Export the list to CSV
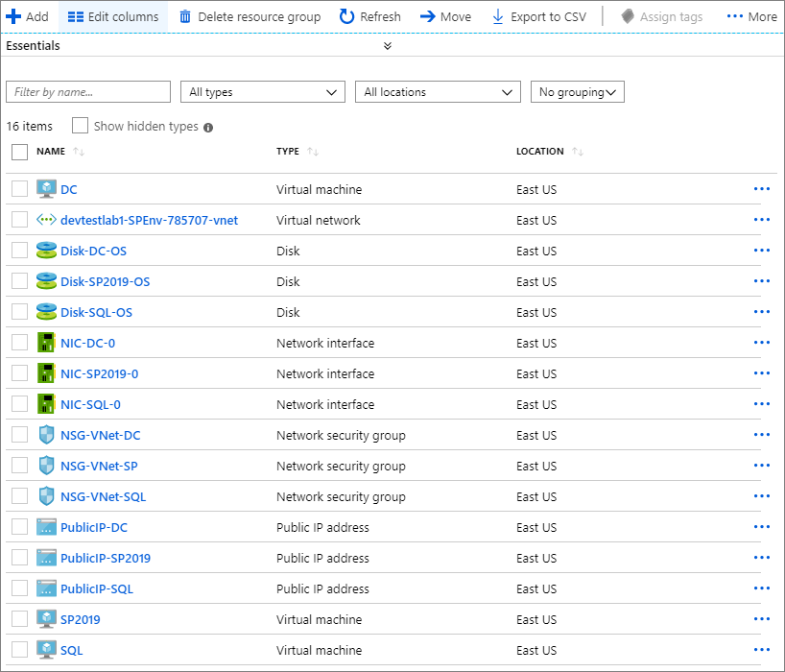Viewport: 785px width, 672px height. pyautogui.click(x=538, y=16)
